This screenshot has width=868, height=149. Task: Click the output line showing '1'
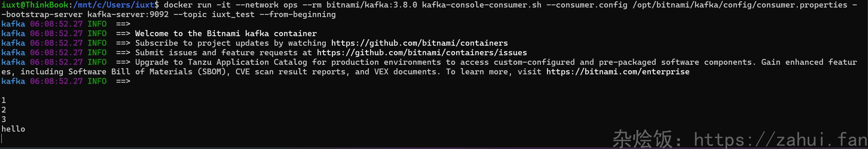[x=4, y=100]
